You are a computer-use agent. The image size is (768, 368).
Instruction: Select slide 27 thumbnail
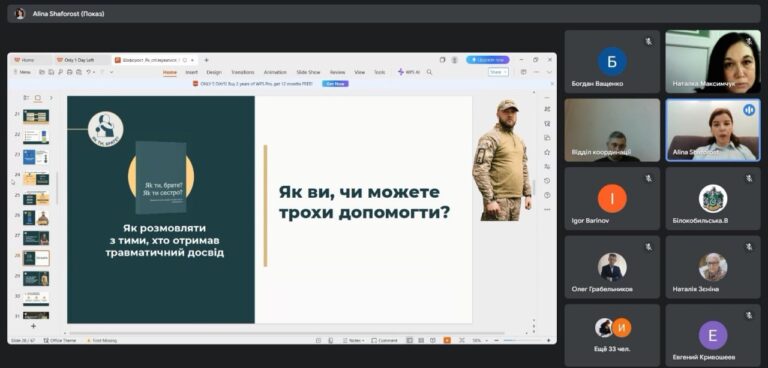click(x=36, y=238)
